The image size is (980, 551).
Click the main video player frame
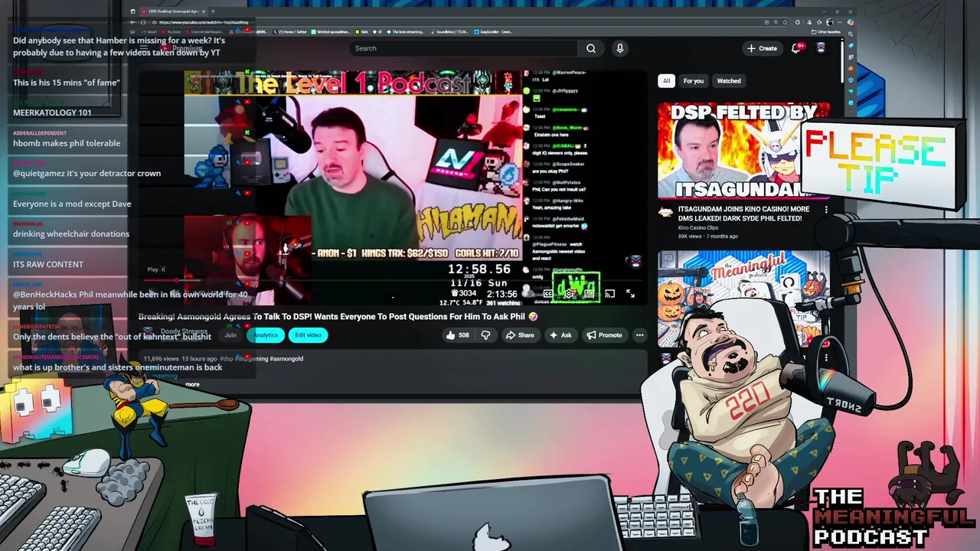click(392, 187)
